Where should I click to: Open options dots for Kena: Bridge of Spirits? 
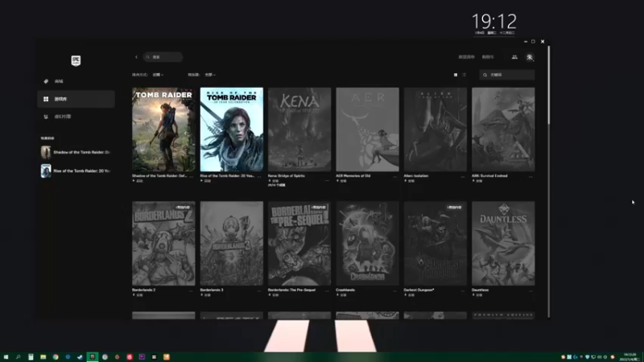[327, 180]
